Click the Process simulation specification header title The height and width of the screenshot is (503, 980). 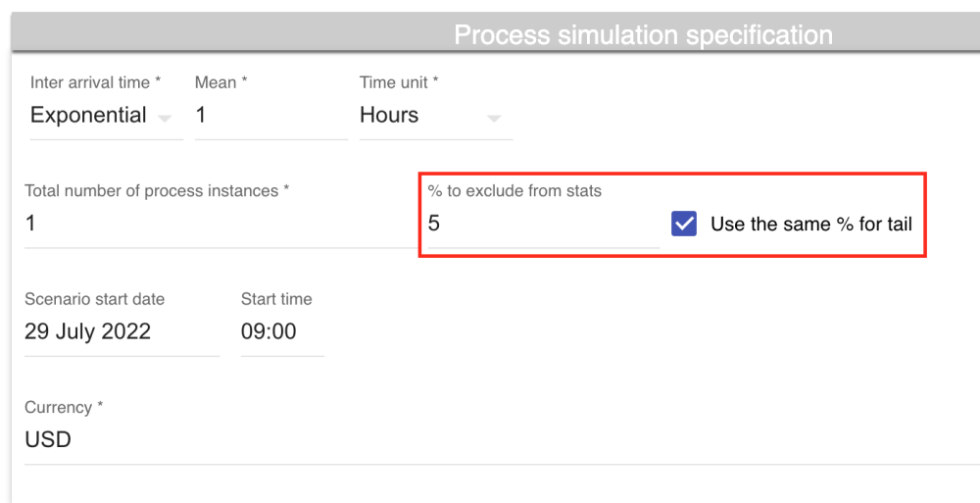pos(643,35)
